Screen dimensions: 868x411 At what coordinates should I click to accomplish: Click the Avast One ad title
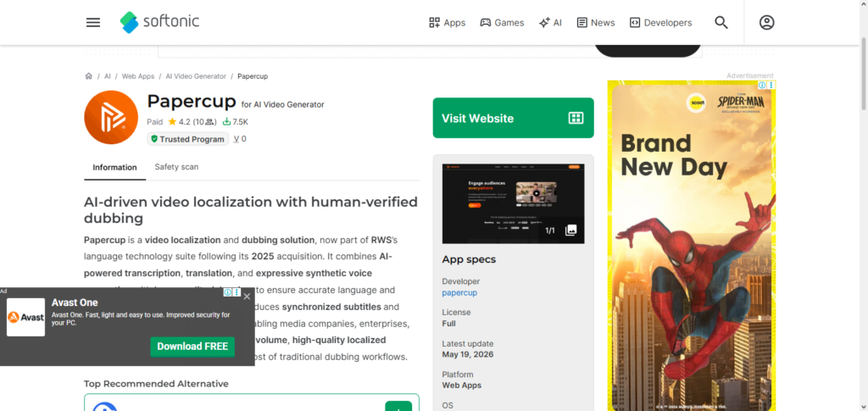[75, 303]
